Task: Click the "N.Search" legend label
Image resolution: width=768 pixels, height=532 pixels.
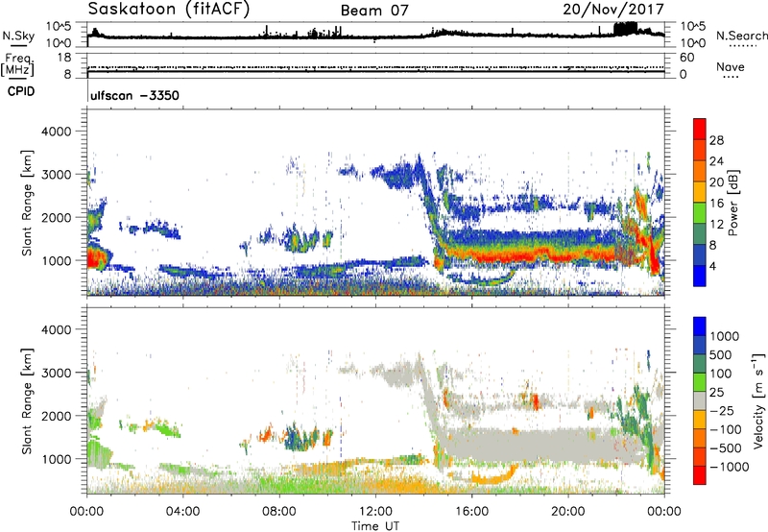Action: click(x=741, y=36)
